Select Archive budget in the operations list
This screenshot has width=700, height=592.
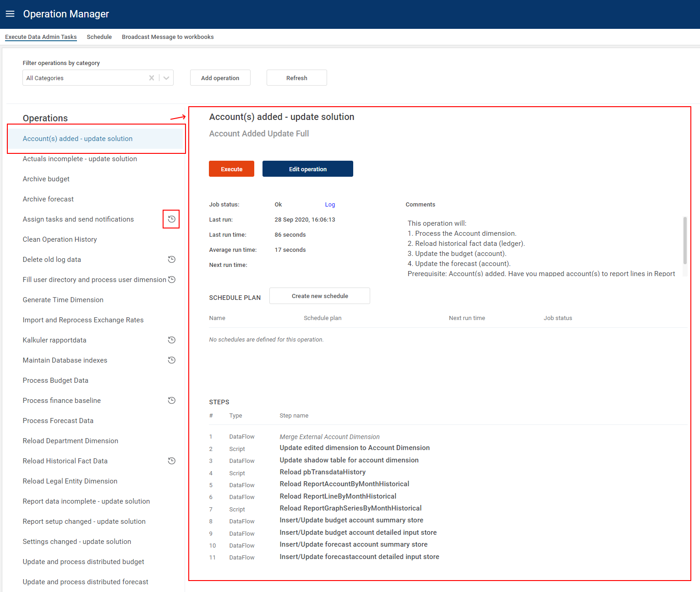point(46,179)
